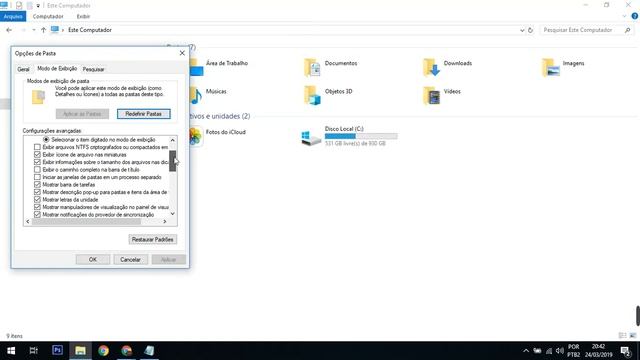Click the horizontal scroll right arrow
The image size is (640, 360).
pyautogui.click(x=165, y=222)
